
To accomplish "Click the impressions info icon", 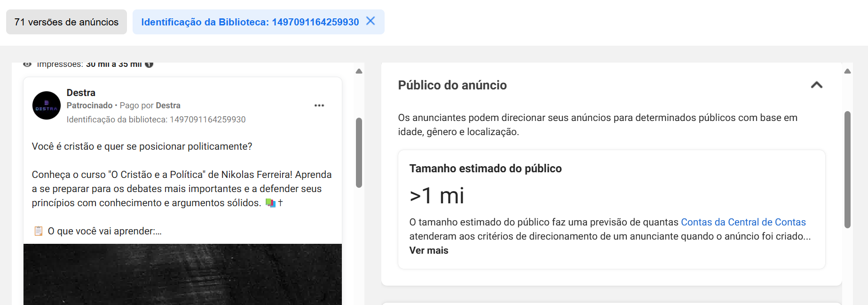I will [149, 64].
